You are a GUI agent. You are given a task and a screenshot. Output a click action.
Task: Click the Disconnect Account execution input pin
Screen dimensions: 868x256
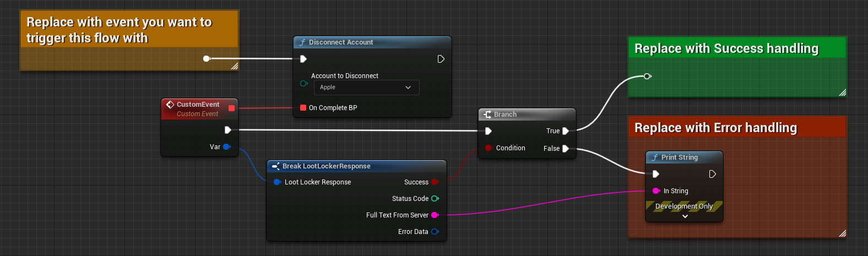click(303, 59)
